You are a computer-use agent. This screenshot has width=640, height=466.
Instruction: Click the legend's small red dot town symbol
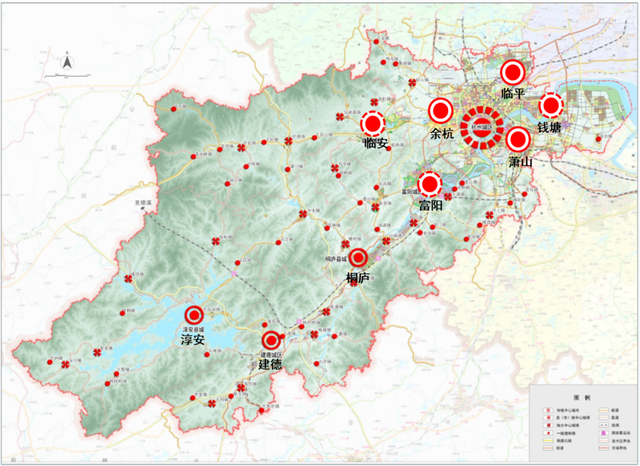pos(548,433)
